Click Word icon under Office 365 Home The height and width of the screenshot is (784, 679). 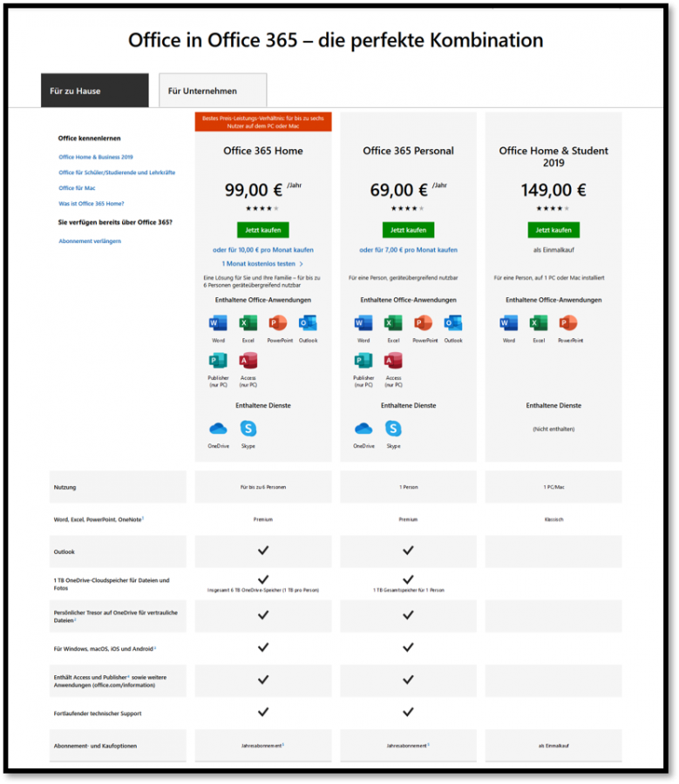click(x=218, y=323)
